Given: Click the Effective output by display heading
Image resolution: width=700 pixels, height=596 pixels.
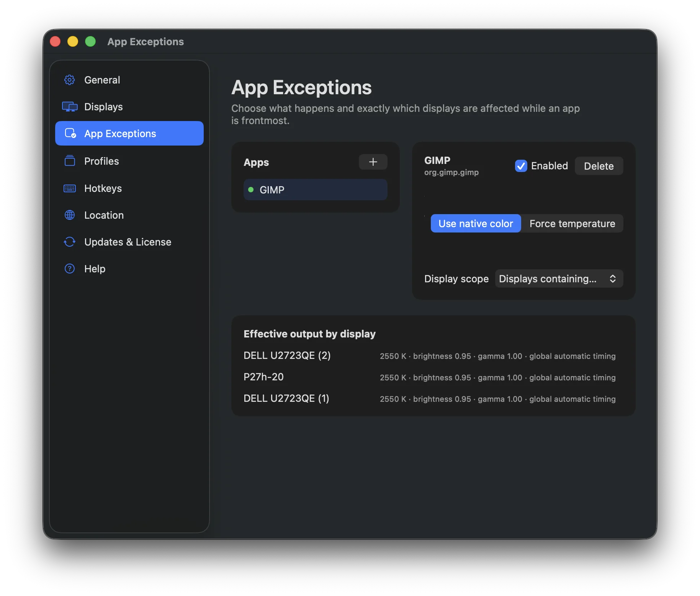Looking at the screenshot, I should [x=309, y=334].
